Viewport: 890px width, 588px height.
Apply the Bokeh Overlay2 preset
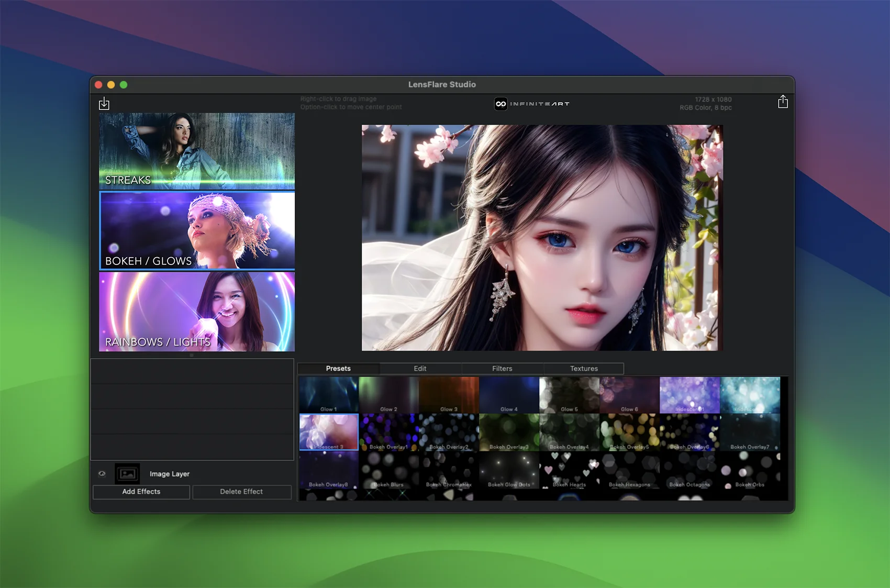(x=449, y=432)
